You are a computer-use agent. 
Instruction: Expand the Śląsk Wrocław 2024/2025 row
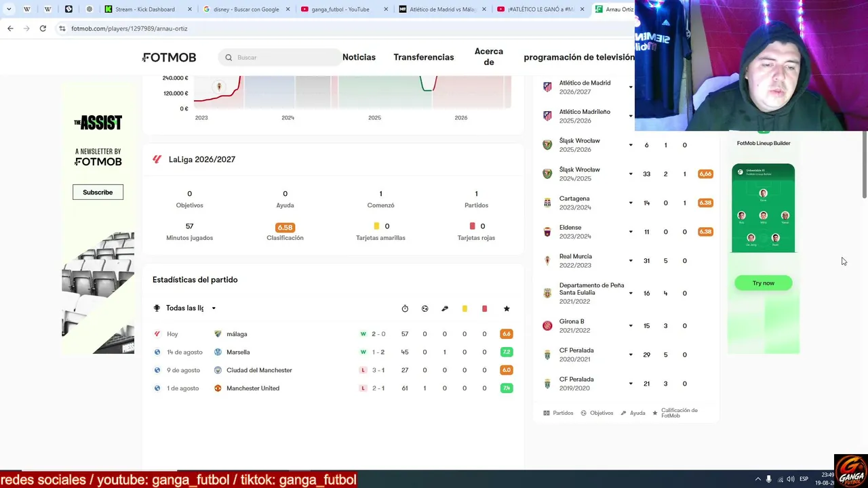(631, 174)
